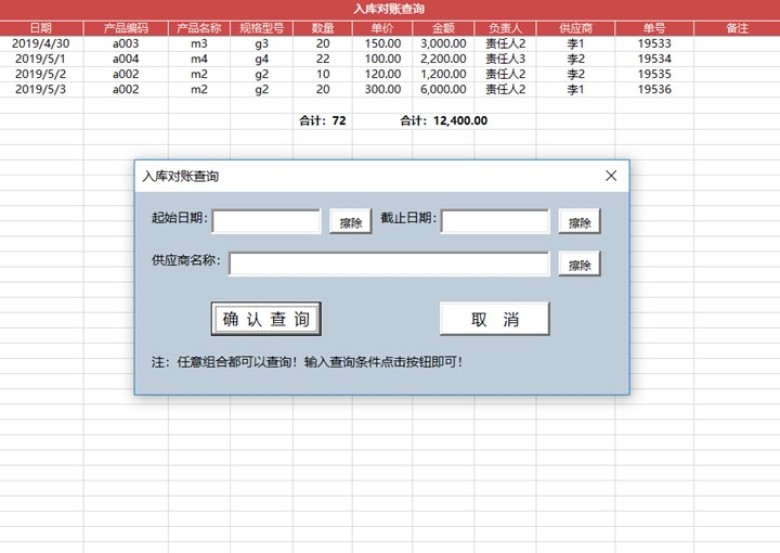Select the 产品编码 column header
This screenshot has height=553, width=780.
coord(126,28)
